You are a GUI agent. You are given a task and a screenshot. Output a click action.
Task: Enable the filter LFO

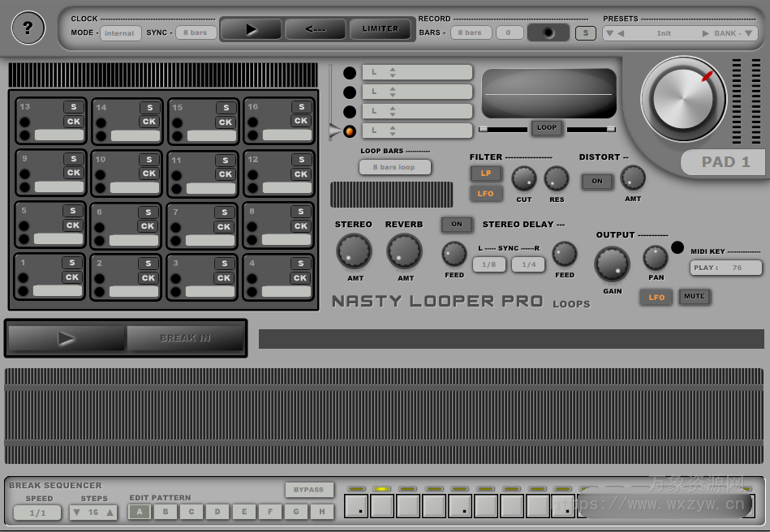487,193
